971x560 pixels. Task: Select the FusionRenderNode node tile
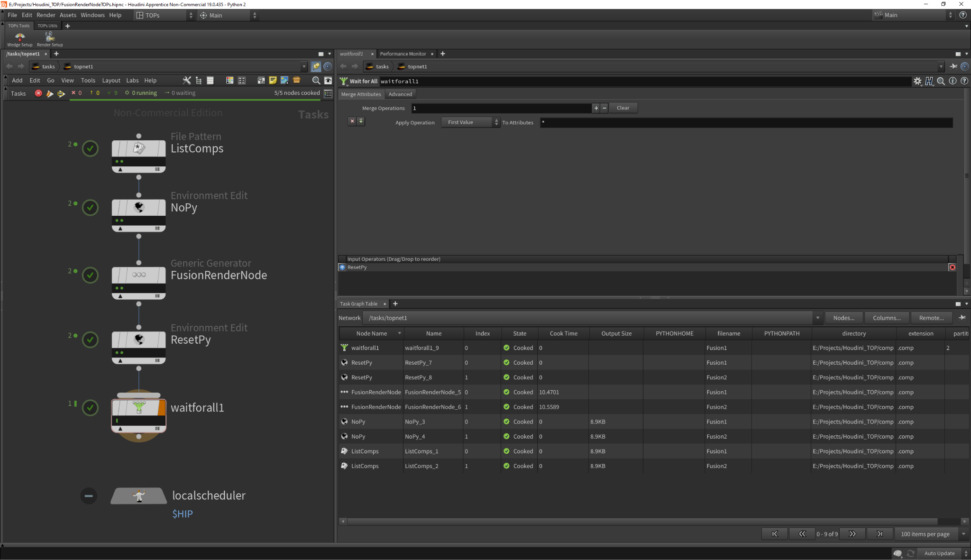click(138, 283)
